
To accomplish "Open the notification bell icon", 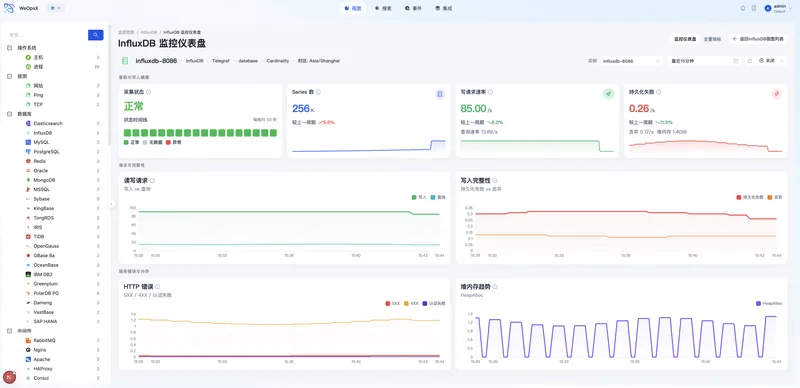I will pyautogui.click(x=743, y=8).
